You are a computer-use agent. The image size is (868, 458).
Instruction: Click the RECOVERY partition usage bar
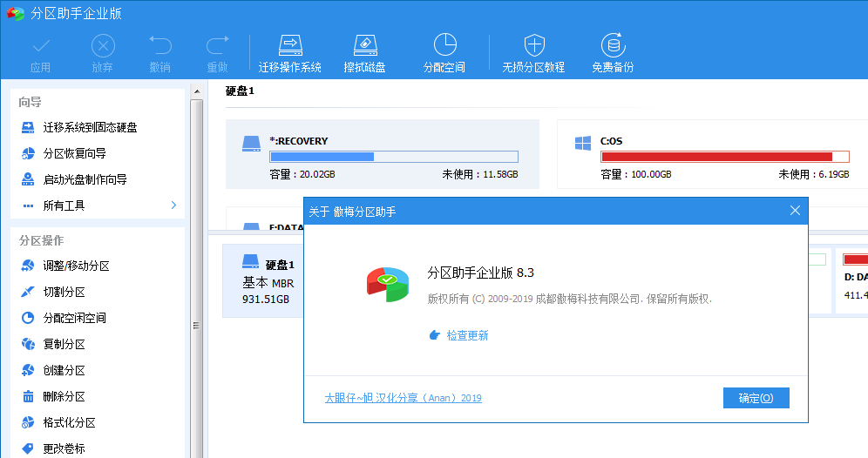tap(394, 157)
